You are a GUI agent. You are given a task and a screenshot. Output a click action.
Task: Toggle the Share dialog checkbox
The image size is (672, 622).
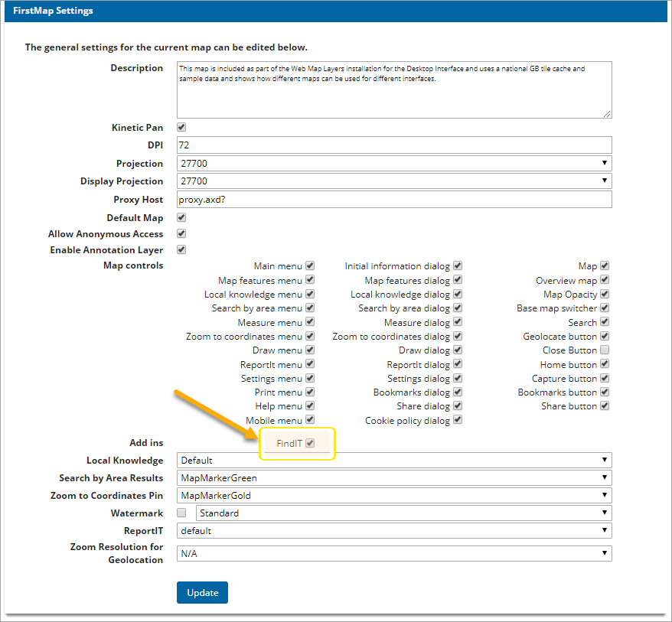458,405
